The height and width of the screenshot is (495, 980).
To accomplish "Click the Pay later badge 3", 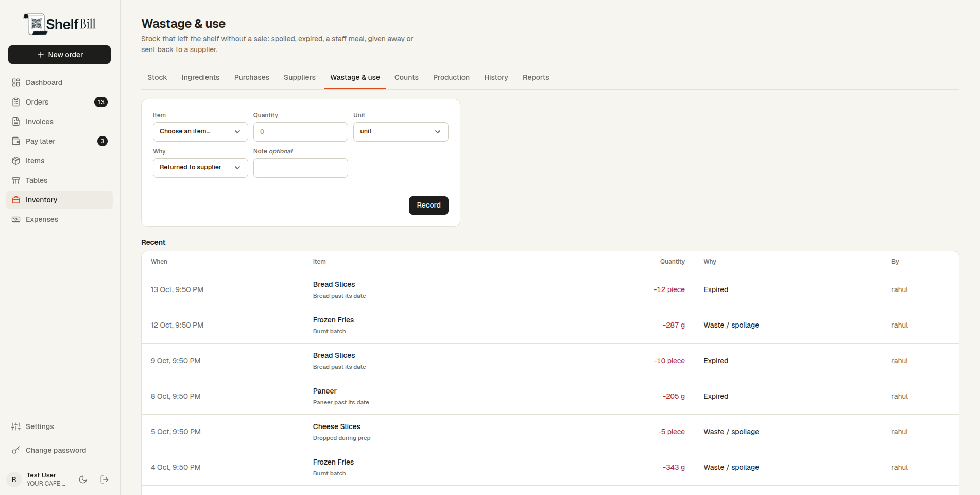I will (102, 141).
